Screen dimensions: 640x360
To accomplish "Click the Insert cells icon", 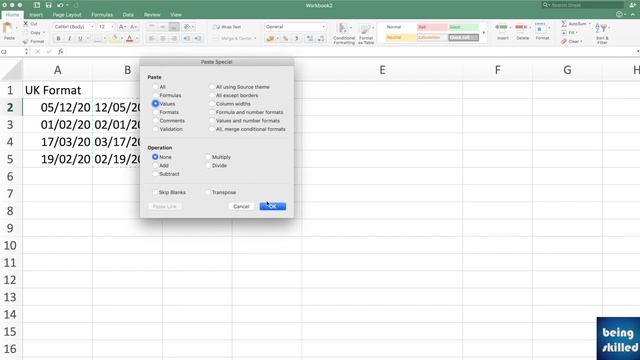I will tap(502, 27).
